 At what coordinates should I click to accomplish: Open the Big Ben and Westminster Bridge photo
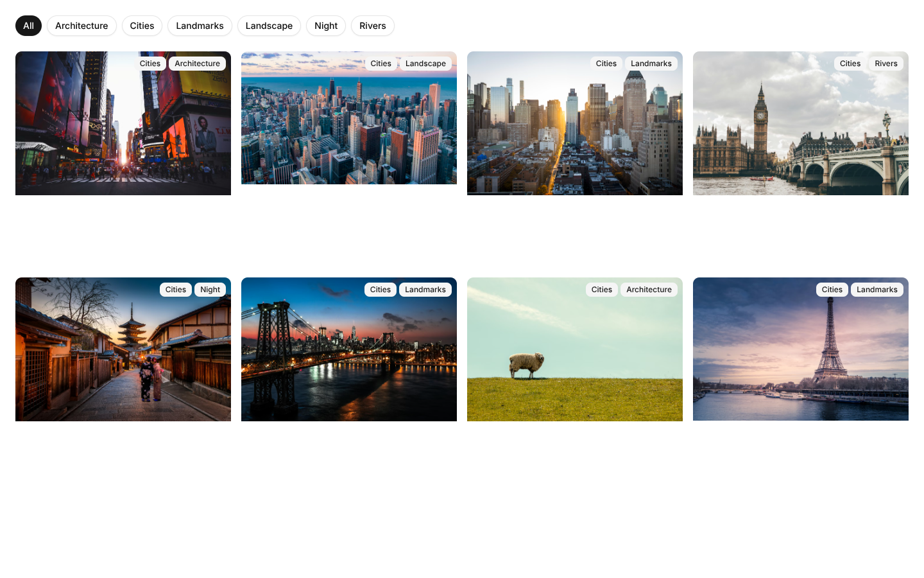click(801, 123)
